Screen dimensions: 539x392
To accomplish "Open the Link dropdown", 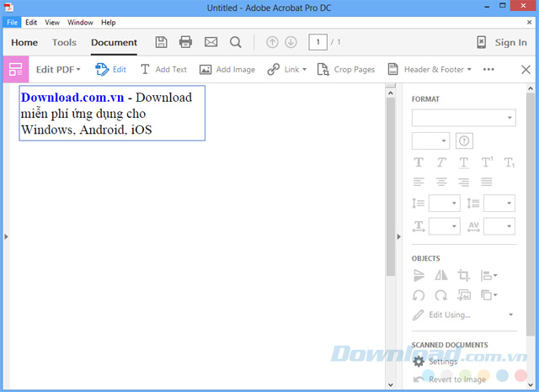I will [287, 69].
